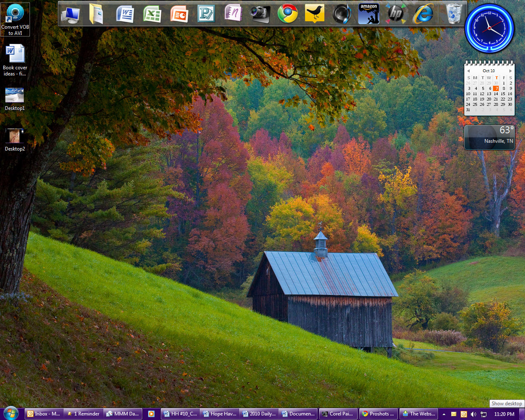Image resolution: width=525 pixels, height=420 pixels.
Task: Show hidden icons in system tray
Action: click(x=444, y=414)
